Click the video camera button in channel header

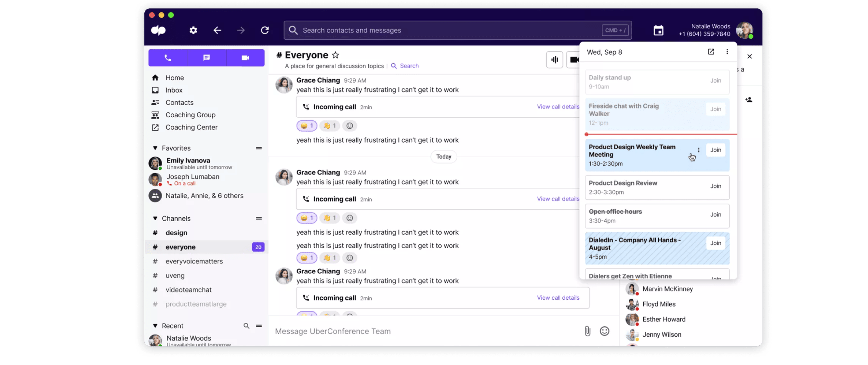(573, 60)
